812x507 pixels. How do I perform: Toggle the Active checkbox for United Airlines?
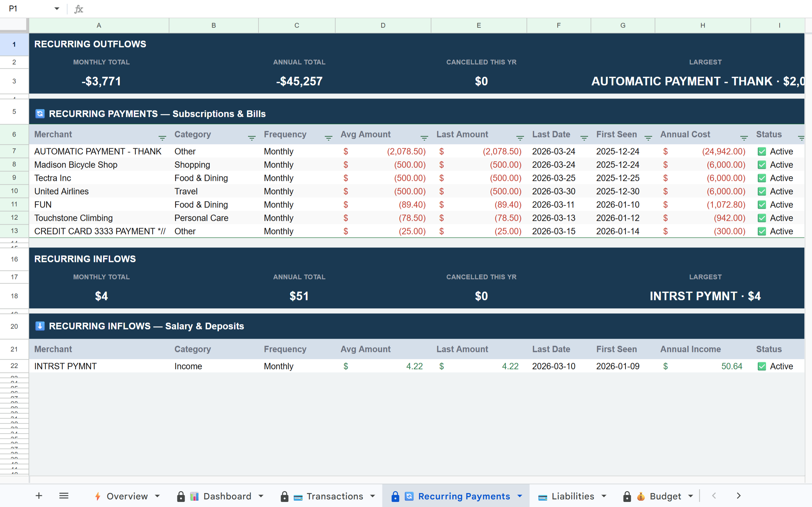(x=762, y=191)
